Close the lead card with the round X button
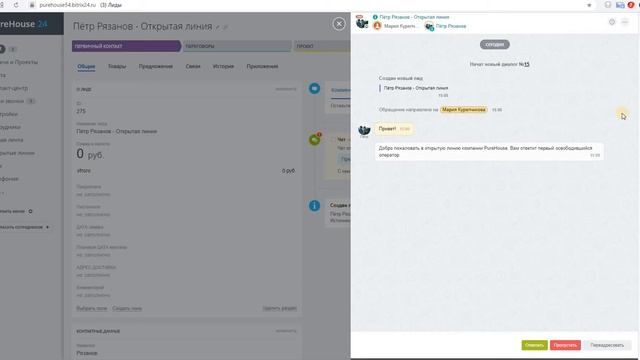This screenshot has height=360, width=640. [x=339, y=24]
